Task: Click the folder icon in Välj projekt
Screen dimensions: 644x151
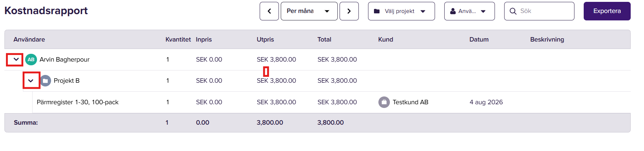Action: click(377, 11)
